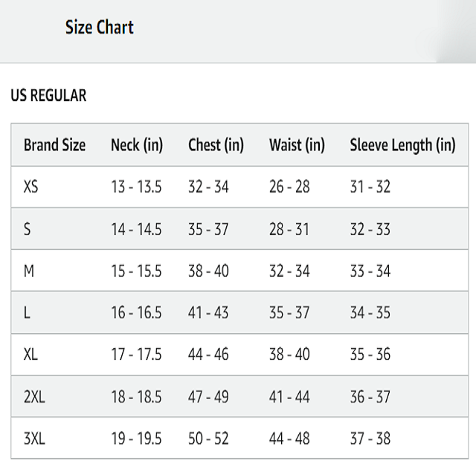This screenshot has width=476, height=476.
Task: Click the M brand size cell
Action: pos(29,271)
